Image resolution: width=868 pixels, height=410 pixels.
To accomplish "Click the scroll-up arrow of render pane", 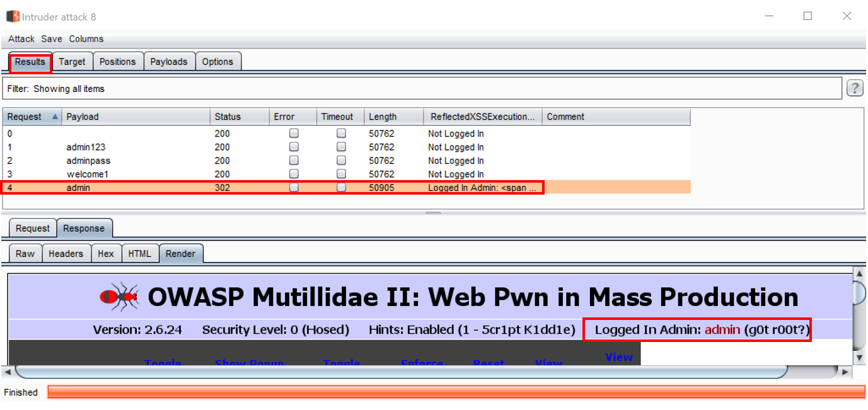I will tap(859, 273).
